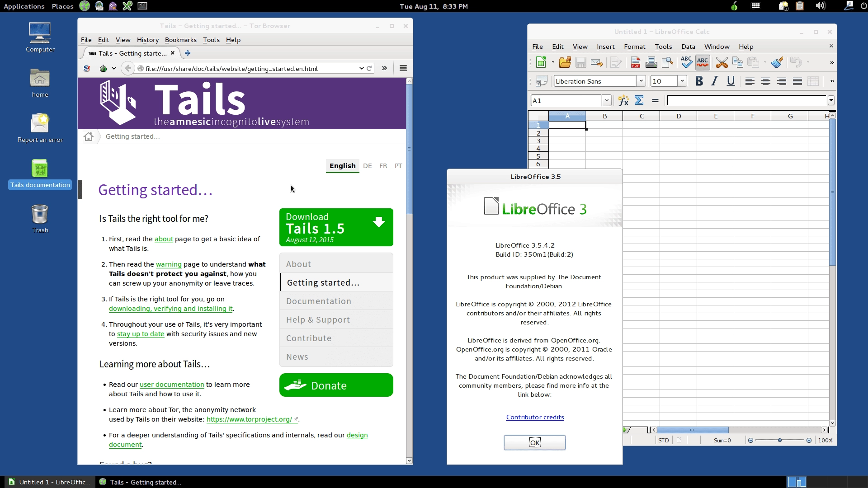
Task: Click the Sum sigma icon
Action: point(639,100)
